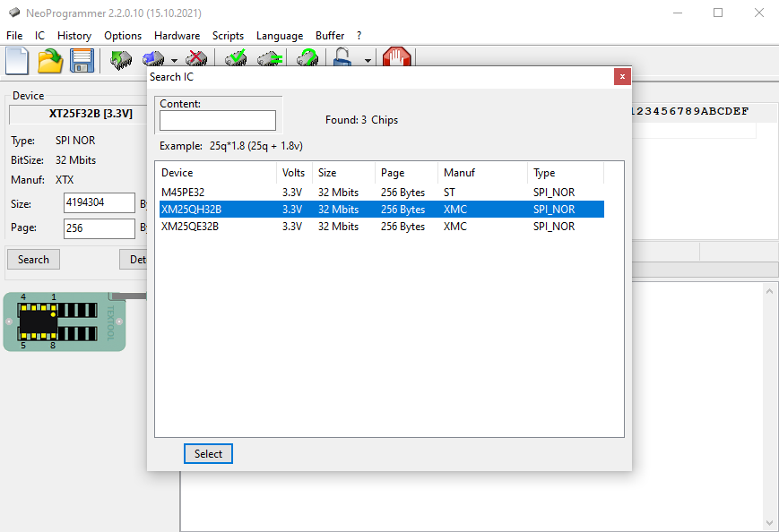Open the Hardware menu
The height and width of the screenshot is (532, 779).
click(x=177, y=36)
